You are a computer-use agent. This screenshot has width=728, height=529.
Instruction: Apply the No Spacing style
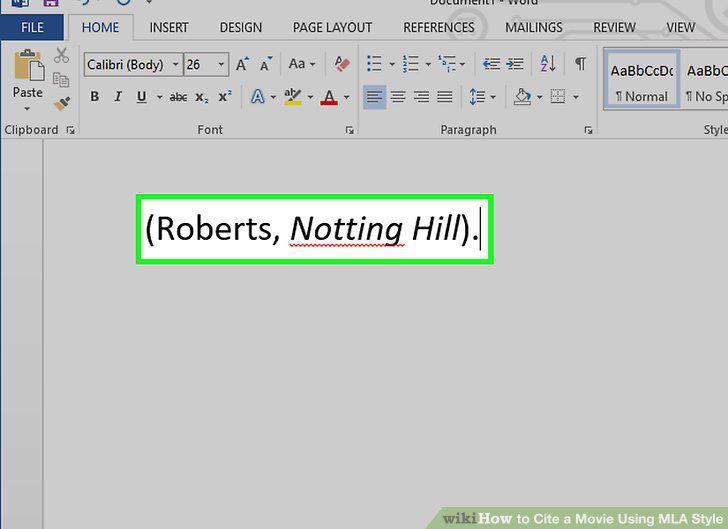tap(706, 80)
